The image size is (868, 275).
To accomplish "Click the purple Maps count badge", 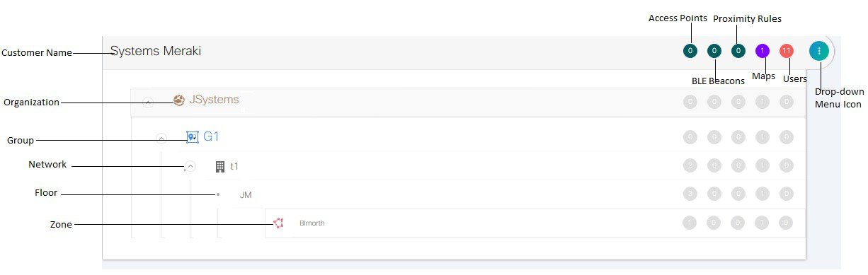I will pos(763,51).
